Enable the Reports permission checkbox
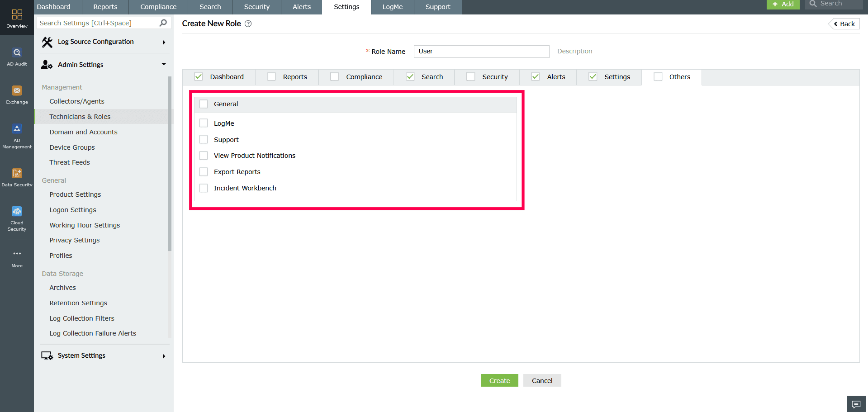 [271, 76]
